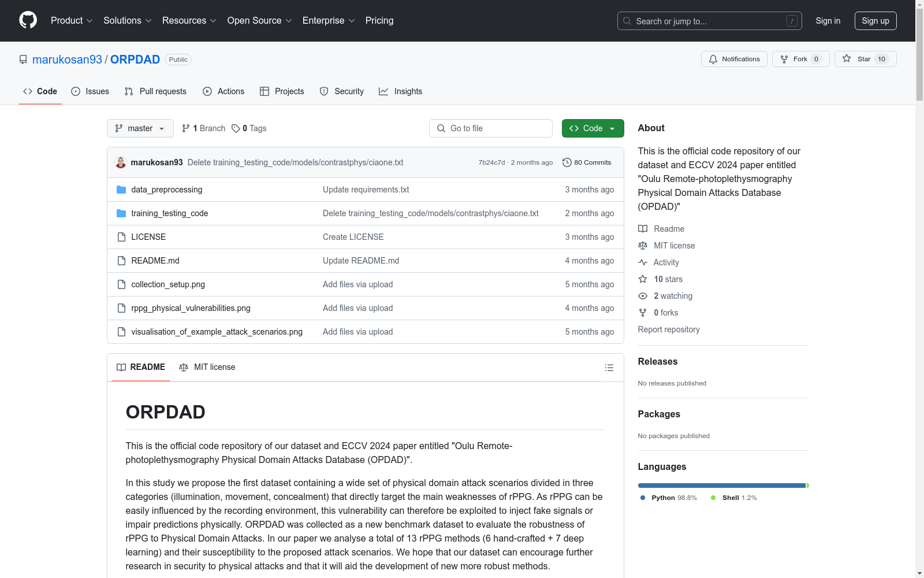Open the Releases heading link
Viewport: 924px width, 578px height.
(658, 361)
